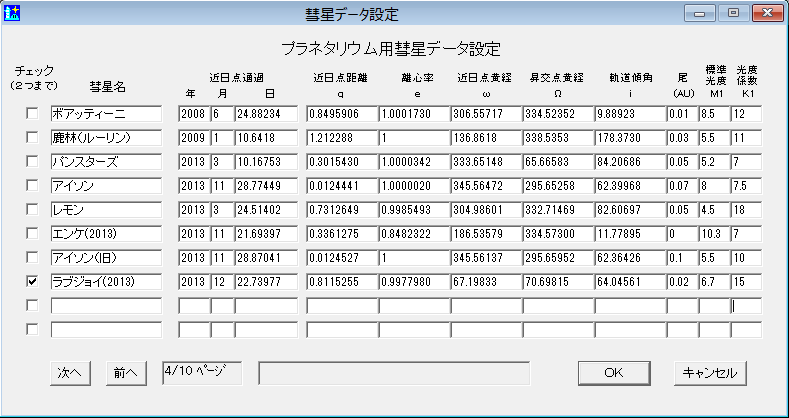The height and width of the screenshot is (418, 789).
Task: Click year field of 鹿林(ルーリン) row
Action: click(193, 138)
